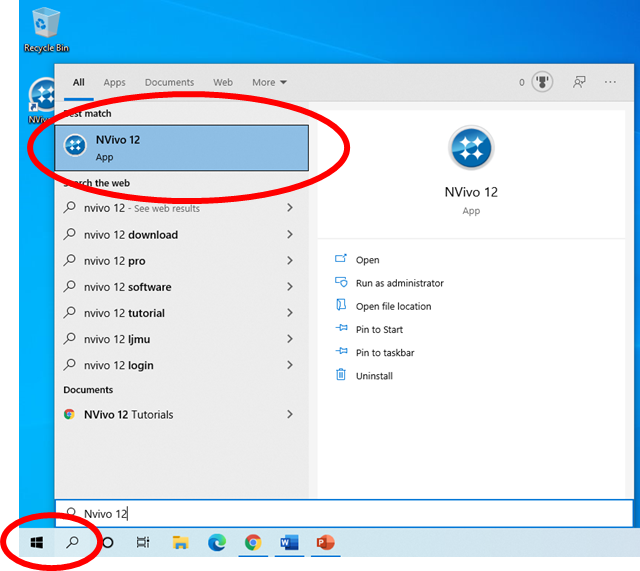This screenshot has height=571, width=640.
Task: Click the 'Nvivo 12' search input box
Action: pyautogui.click(x=344, y=513)
